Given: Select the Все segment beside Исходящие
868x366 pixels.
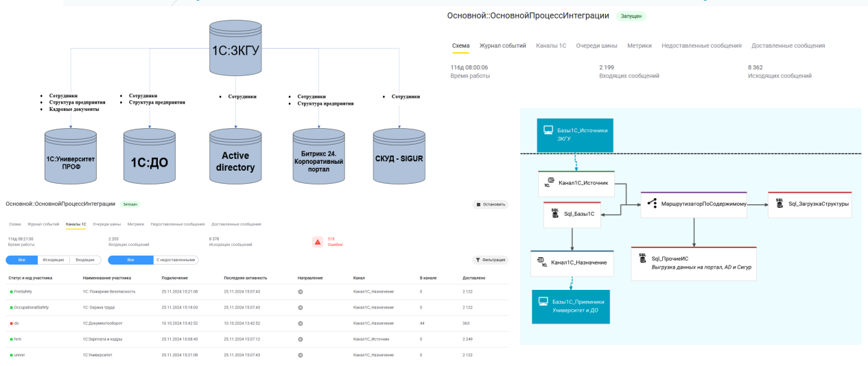Looking at the screenshot, I should (x=22, y=260).
